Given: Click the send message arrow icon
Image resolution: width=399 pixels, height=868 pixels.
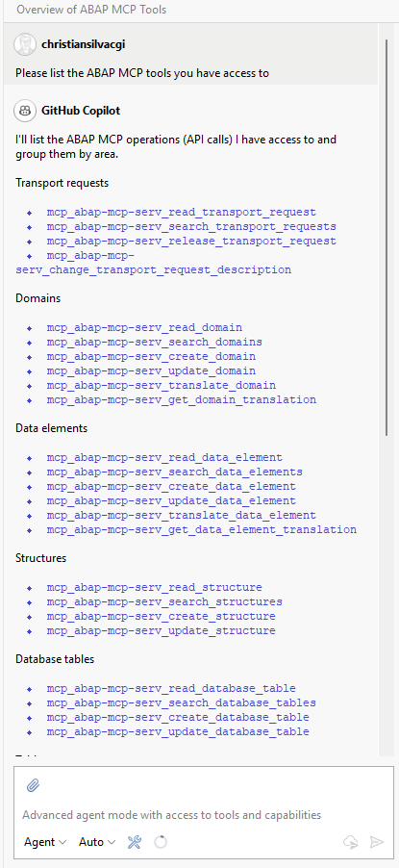Looking at the screenshot, I should (377, 842).
